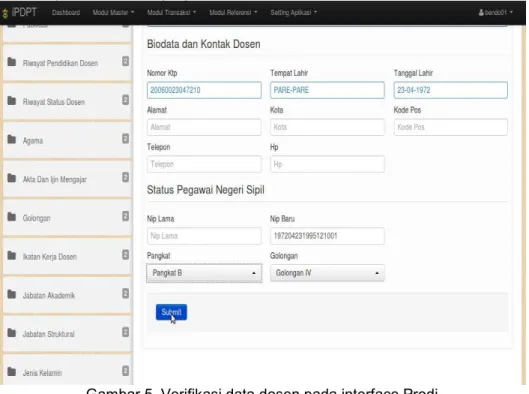Click the Telepon input field
The width and height of the screenshot is (529, 394).
204,164
